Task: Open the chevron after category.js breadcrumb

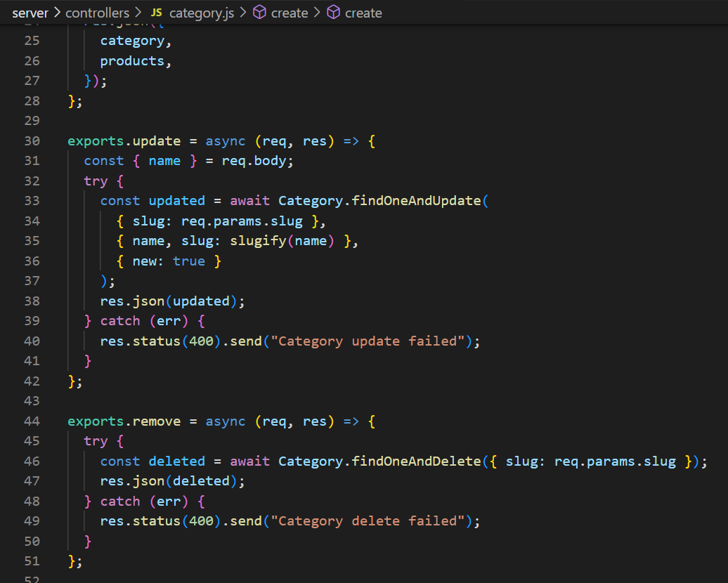Action: pyautogui.click(x=244, y=12)
